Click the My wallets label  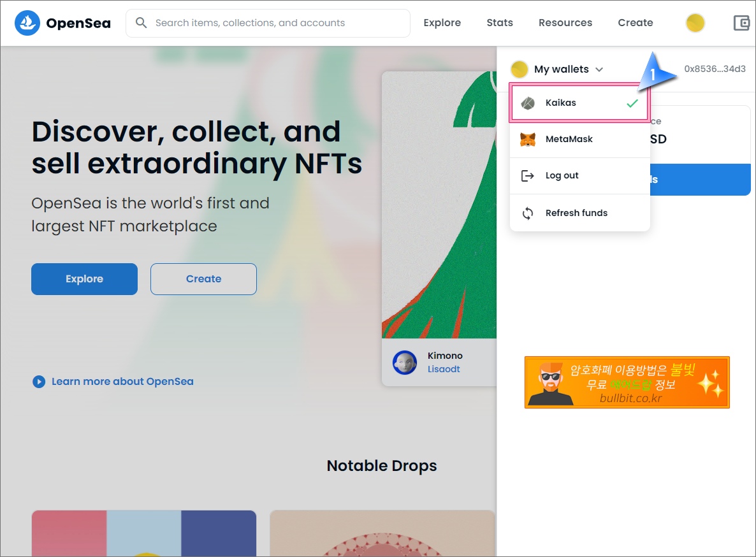(x=561, y=69)
